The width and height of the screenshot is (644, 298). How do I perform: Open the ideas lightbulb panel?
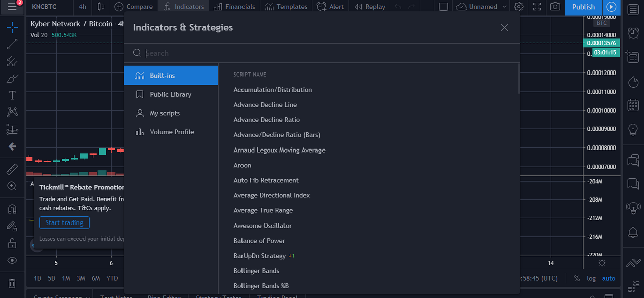pos(633,129)
